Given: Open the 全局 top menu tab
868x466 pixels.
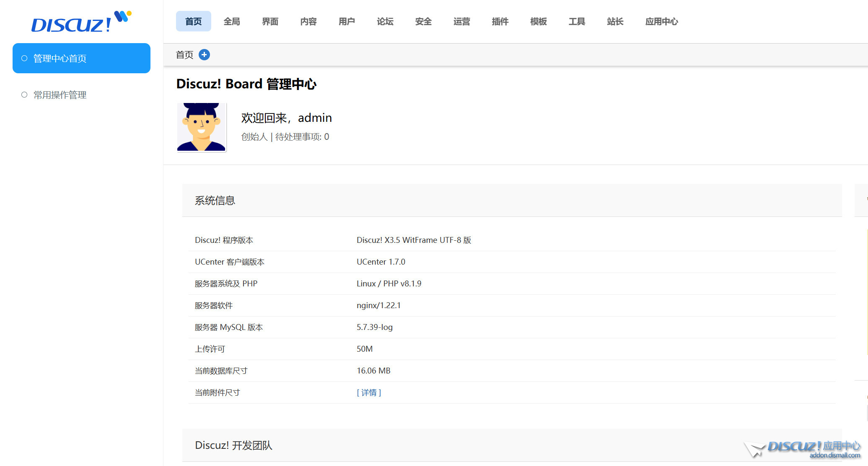Looking at the screenshot, I should pos(232,21).
